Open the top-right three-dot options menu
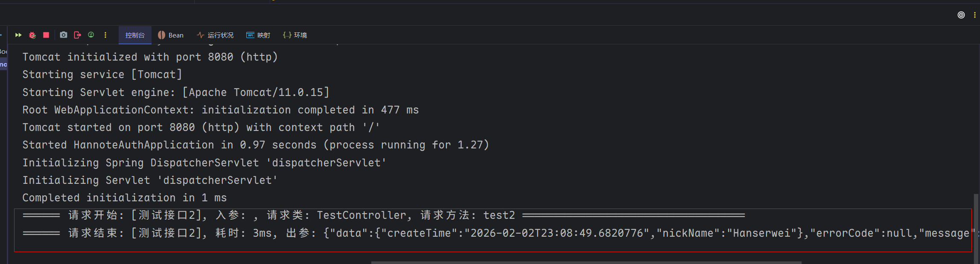Image resolution: width=980 pixels, height=264 pixels. coord(974,15)
